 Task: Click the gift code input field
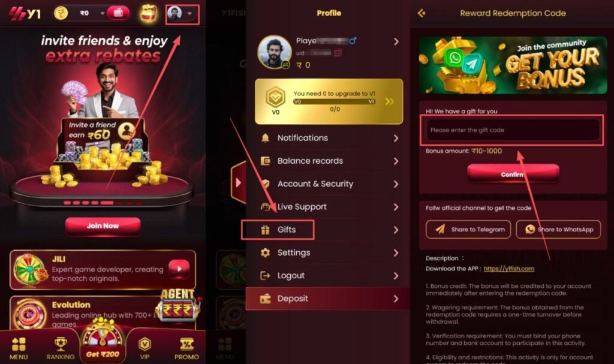(512, 130)
